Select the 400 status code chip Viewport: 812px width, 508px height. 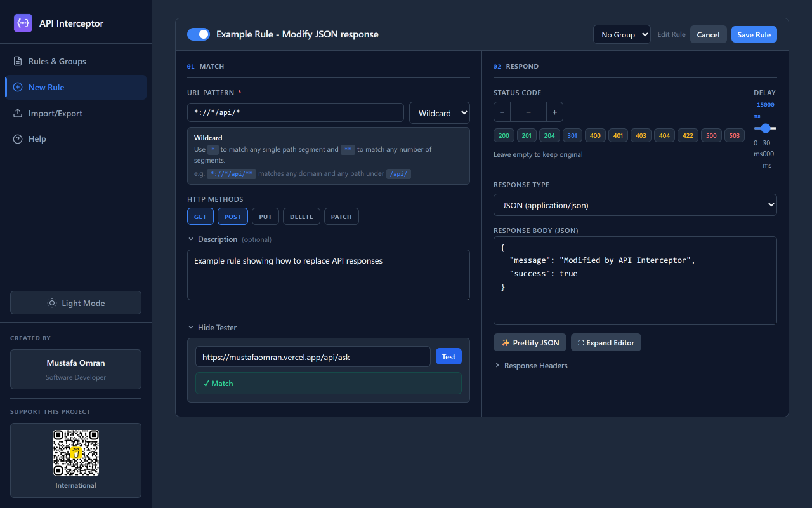point(595,135)
